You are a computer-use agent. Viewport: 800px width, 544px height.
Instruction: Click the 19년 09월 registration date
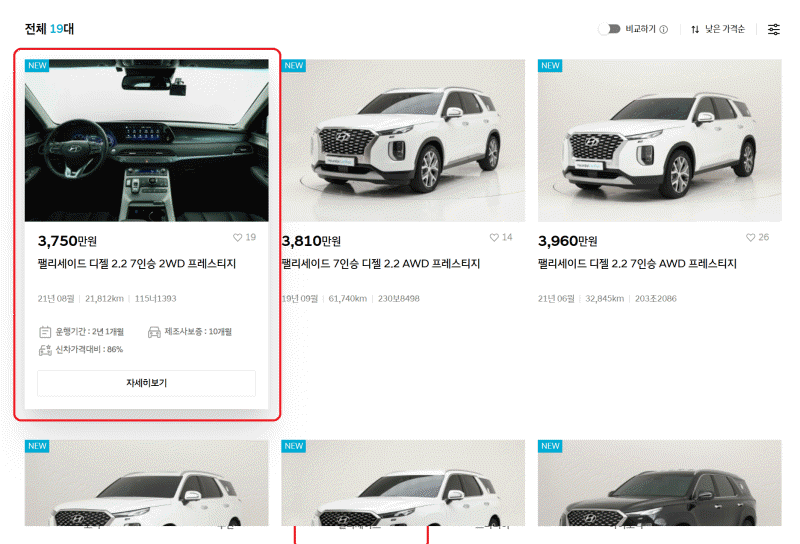(x=300, y=299)
